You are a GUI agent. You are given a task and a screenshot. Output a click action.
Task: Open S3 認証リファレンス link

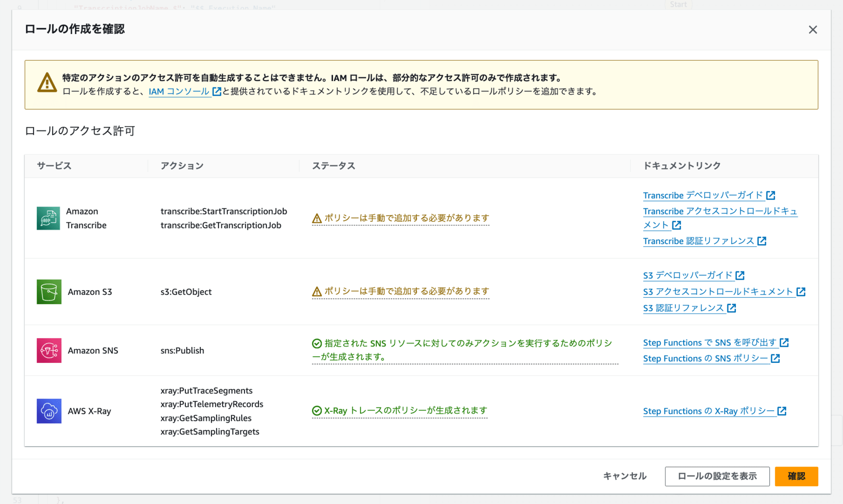[x=684, y=308]
